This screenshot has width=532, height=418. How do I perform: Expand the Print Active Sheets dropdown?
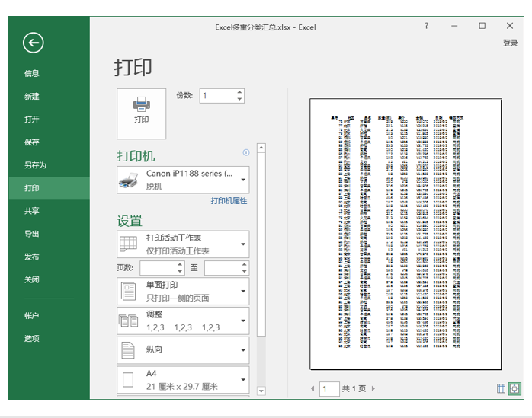[x=183, y=244]
